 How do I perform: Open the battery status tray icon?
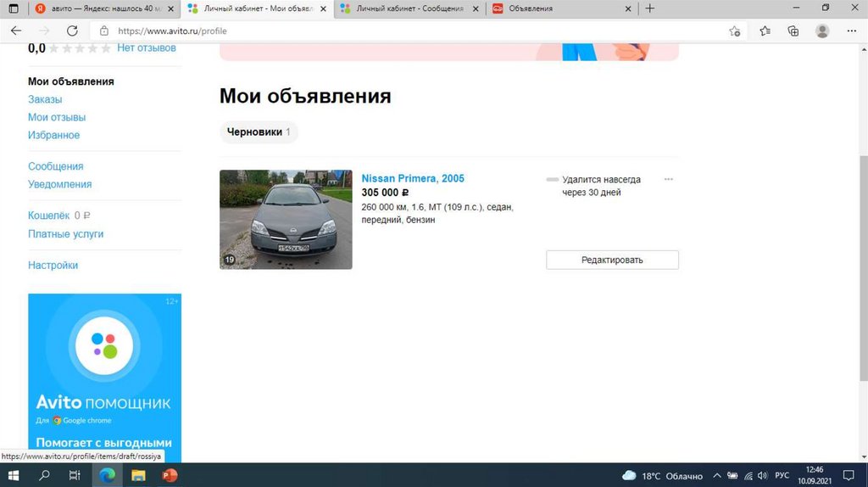point(732,476)
